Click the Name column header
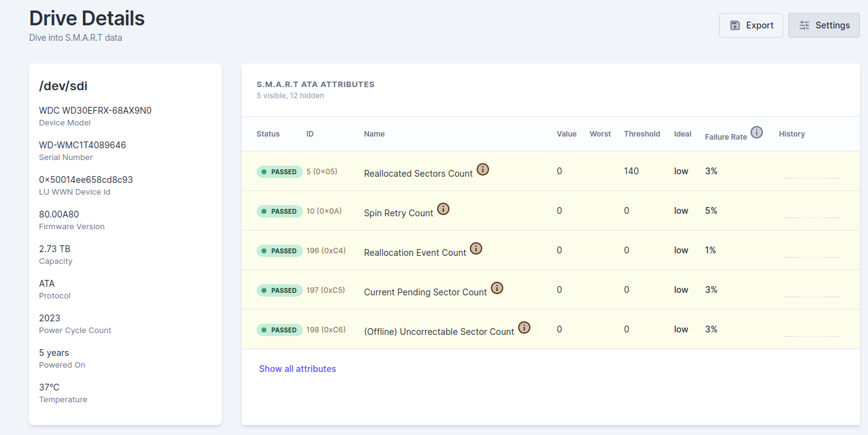This screenshot has height=435, width=868. 375,134
